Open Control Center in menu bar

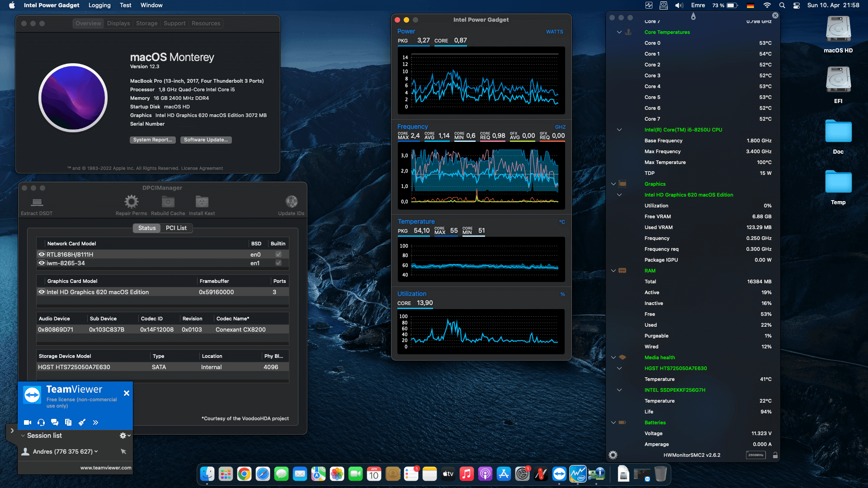coord(797,5)
